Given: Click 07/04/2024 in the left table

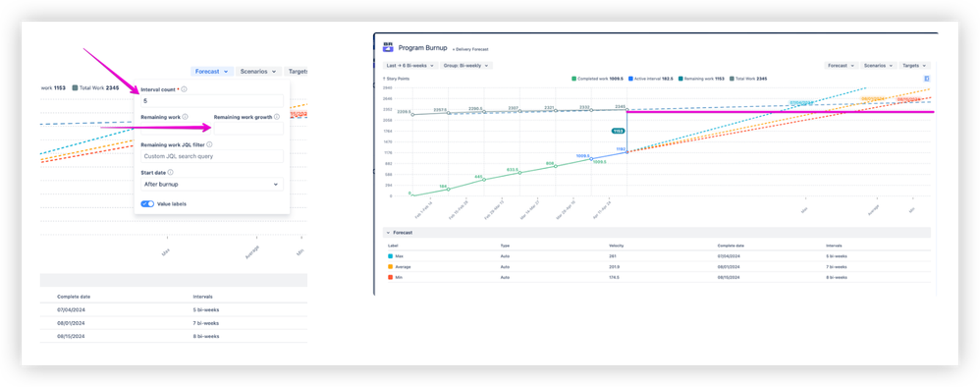Looking at the screenshot, I should [x=71, y=309].
